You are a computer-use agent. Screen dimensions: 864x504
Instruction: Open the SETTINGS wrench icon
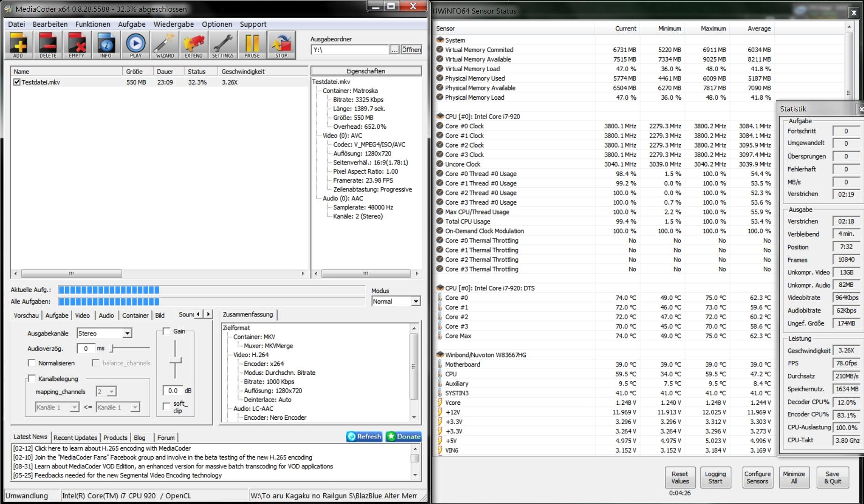pos(223,45)
